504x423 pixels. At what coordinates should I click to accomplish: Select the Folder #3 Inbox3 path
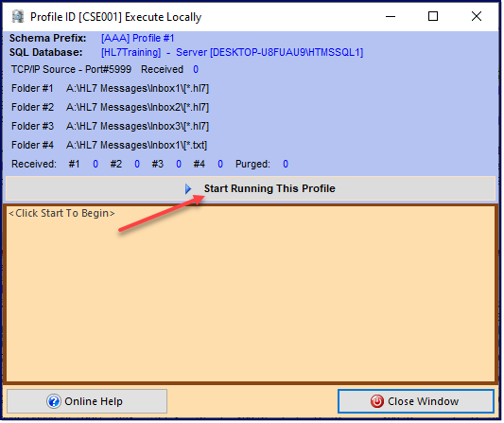(137, 127)
